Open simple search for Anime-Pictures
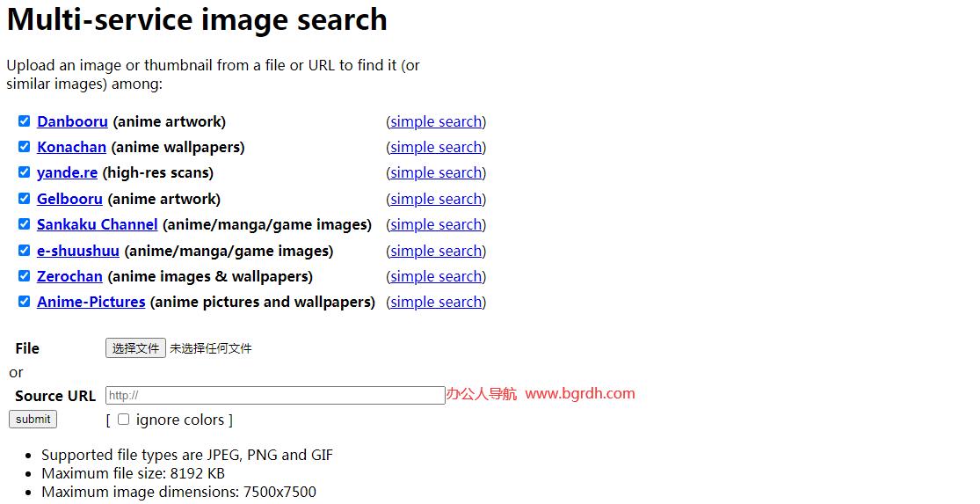The height and width of the screenshot is (504, 980). pyautogui.click(x=436, y=302)
